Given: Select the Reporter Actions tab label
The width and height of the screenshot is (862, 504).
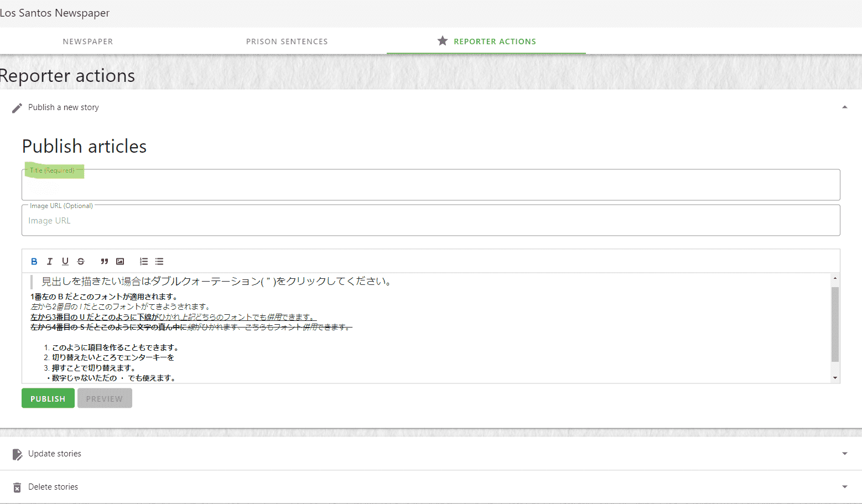Looking at the screenshot, I should tap(495, 41).
